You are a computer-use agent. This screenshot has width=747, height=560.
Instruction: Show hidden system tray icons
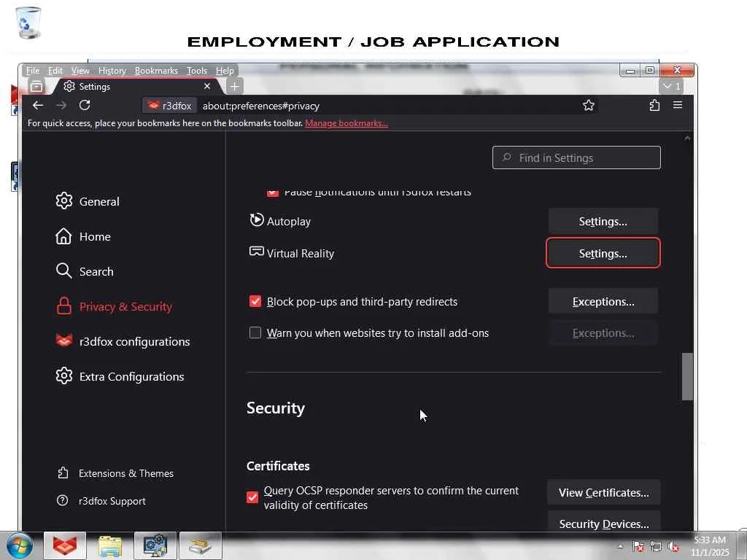pos(620,547)
